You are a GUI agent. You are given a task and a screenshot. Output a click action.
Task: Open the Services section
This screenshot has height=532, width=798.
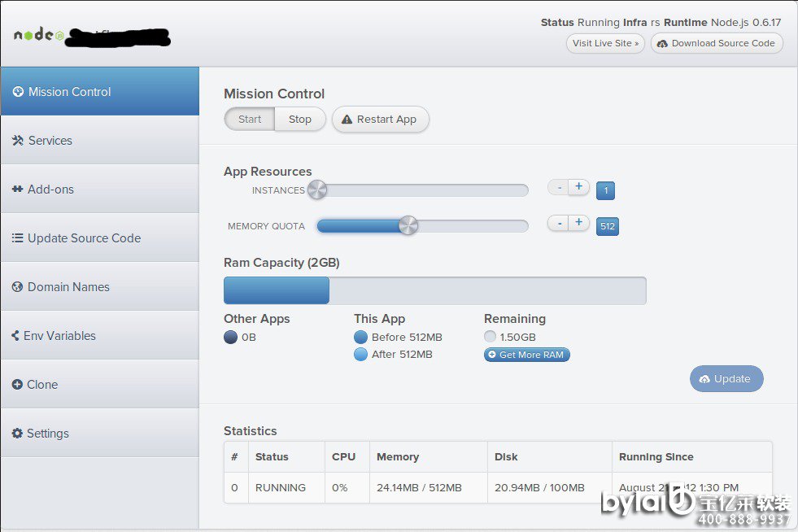click(50, 141)
